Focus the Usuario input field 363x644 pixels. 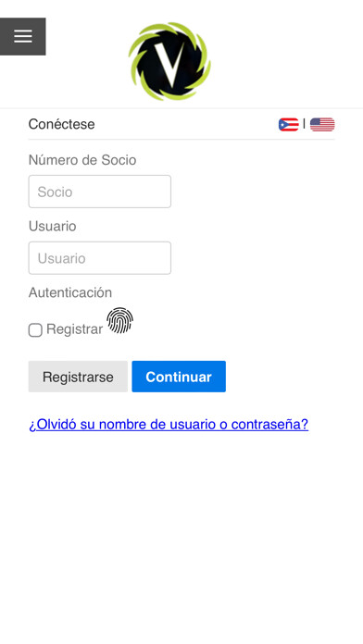(100, 258)
